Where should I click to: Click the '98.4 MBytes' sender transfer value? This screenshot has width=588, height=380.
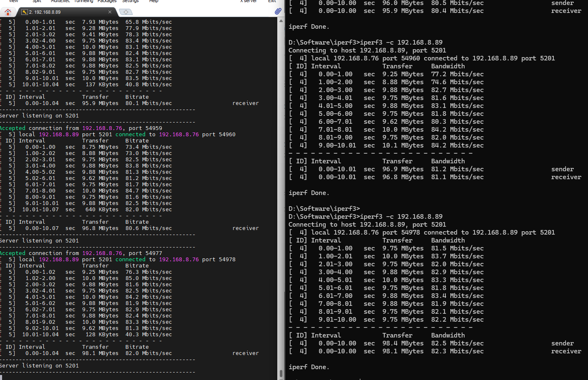403,343
